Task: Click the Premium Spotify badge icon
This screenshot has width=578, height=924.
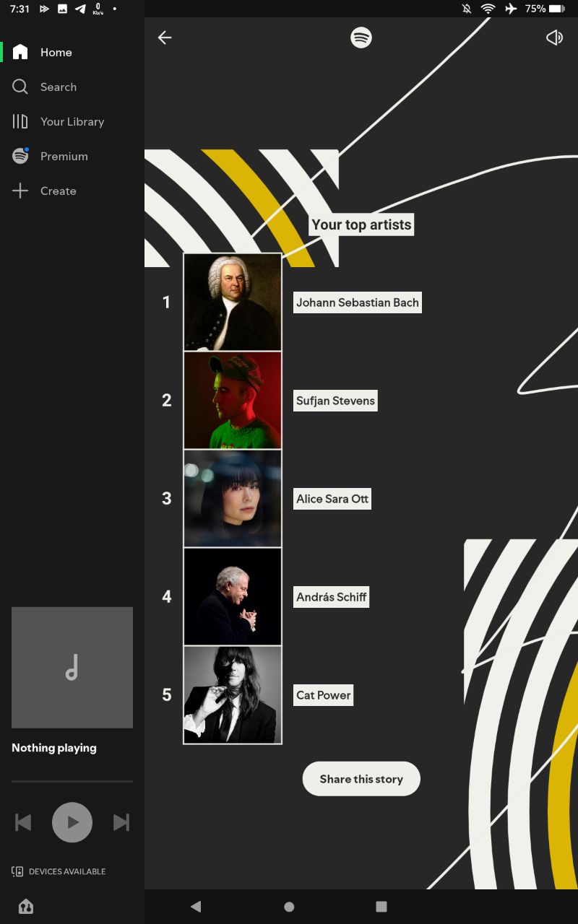Action: [x=20, y=156]
